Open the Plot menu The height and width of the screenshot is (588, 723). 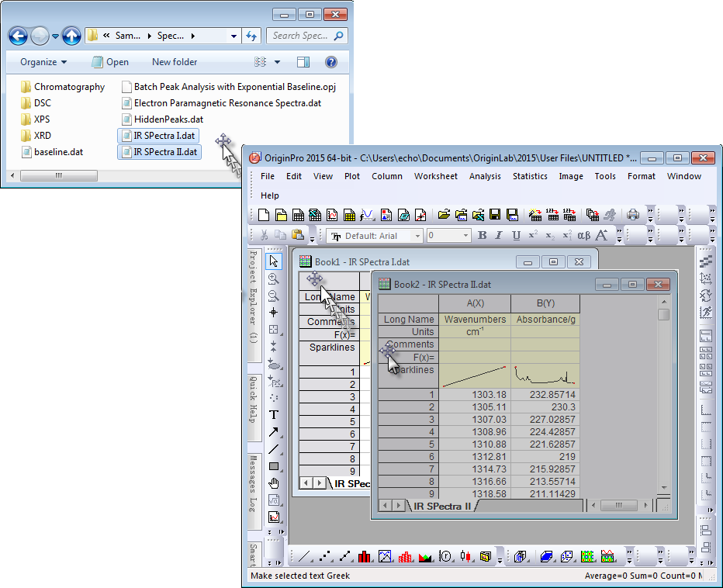coord(352,176)
